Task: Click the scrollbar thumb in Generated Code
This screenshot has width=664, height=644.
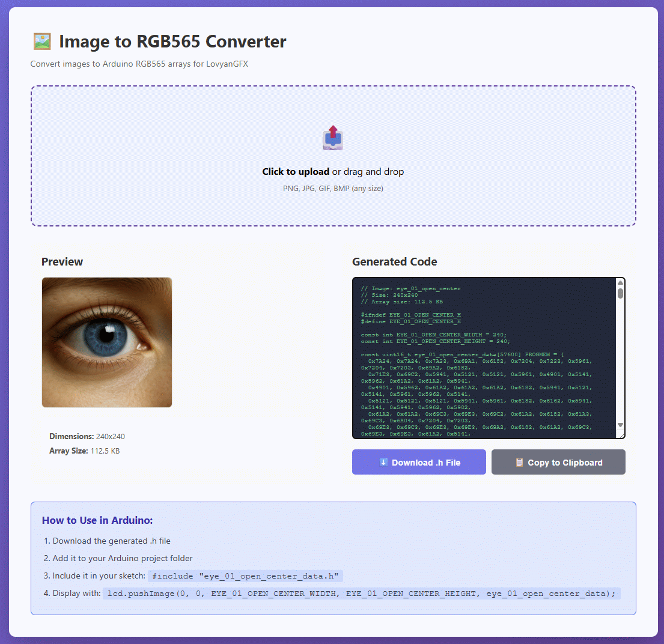Action: [x=620, y=293]
